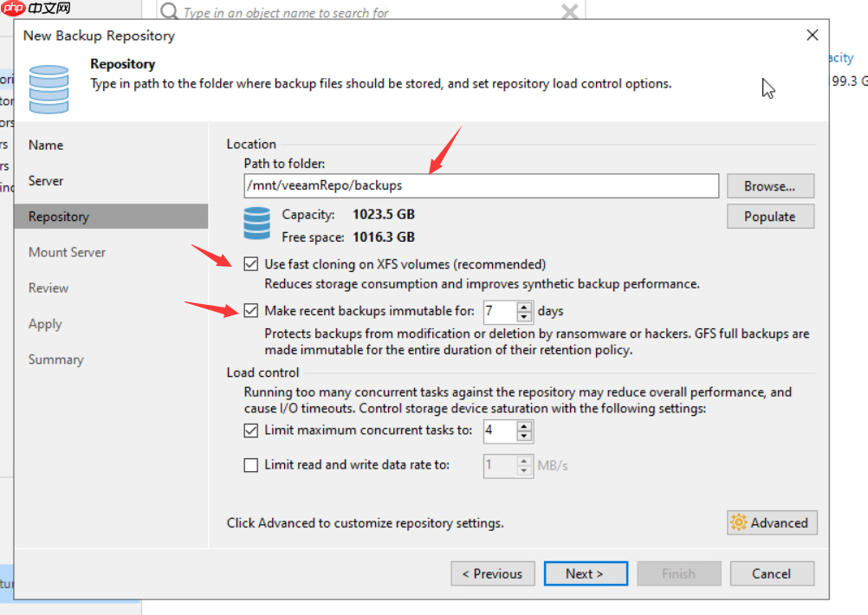Open the Mount Server step

pyautogui.click(x=67, y=252)
